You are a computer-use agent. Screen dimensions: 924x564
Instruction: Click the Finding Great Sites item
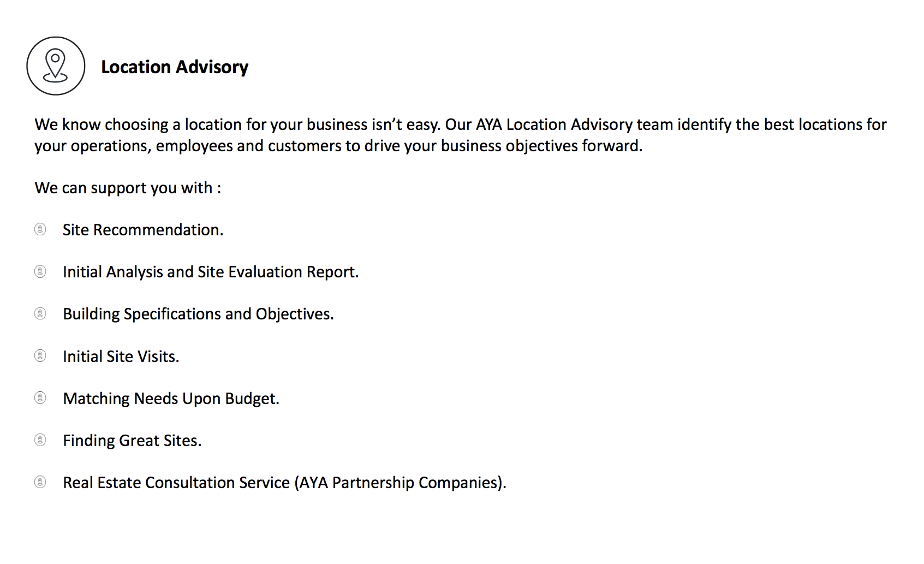point(132,441)
